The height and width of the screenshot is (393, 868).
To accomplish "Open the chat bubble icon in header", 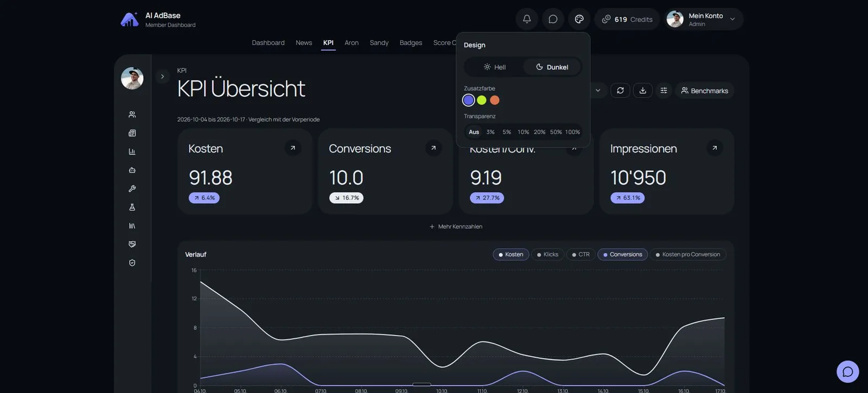I will (x=553, y=19).
